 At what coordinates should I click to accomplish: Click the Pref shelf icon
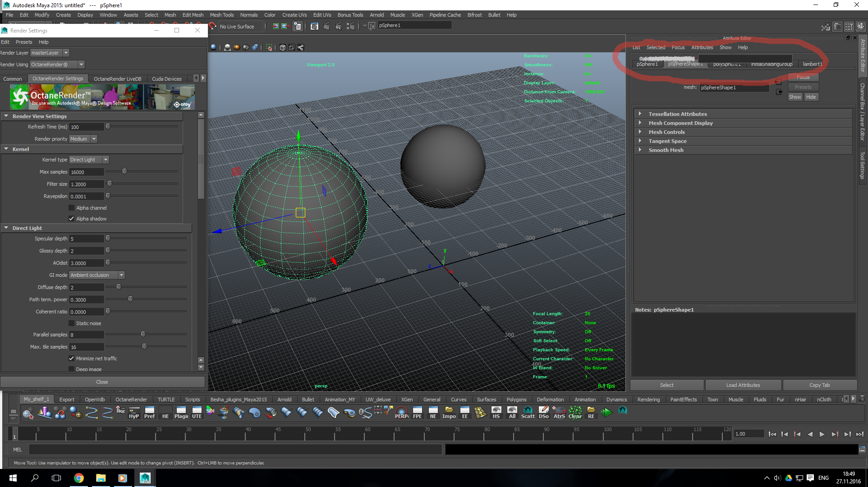pyautogui.click(x=149, y=412)
